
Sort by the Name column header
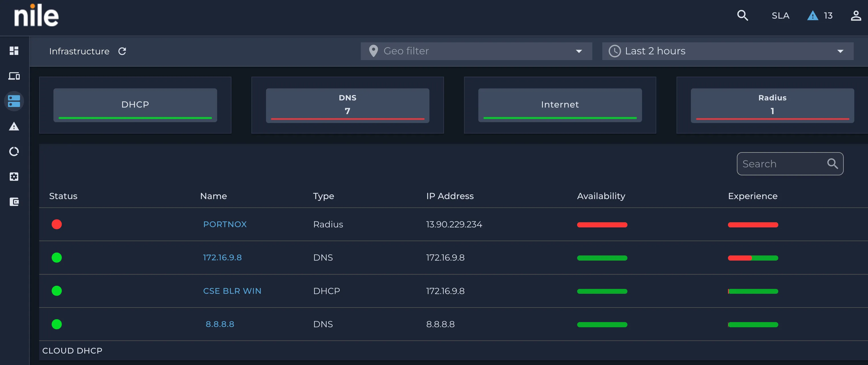213,196
